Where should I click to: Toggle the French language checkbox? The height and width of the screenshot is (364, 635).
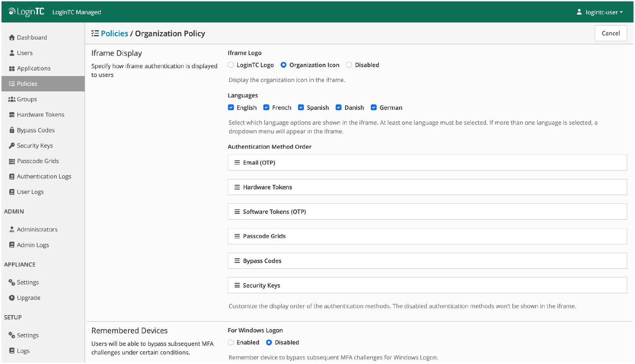coord(266,107)
